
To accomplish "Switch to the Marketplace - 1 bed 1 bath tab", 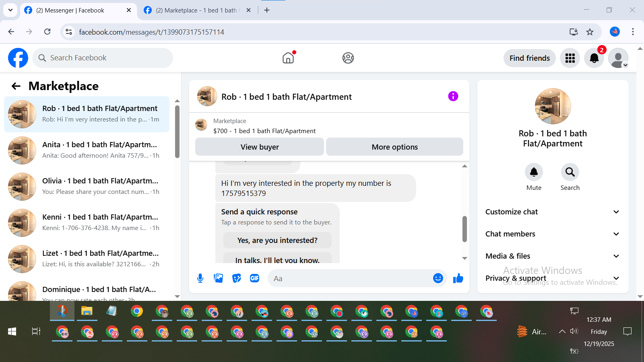I will pyautogui.click(x=198, y=10).
